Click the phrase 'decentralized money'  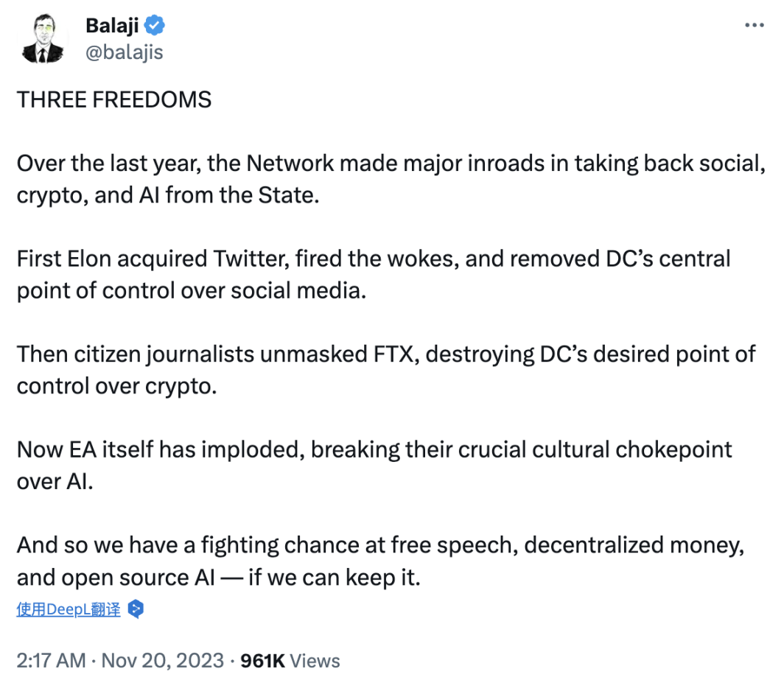634,545
